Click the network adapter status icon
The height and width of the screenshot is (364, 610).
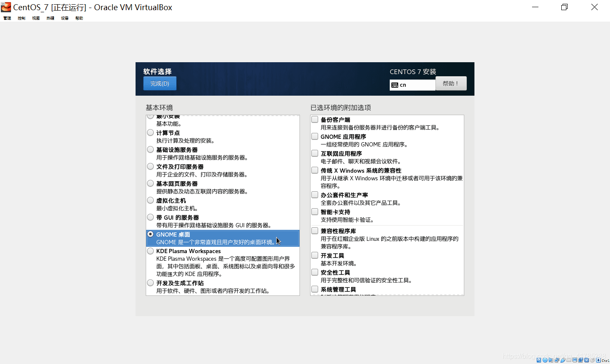[557, 360]
